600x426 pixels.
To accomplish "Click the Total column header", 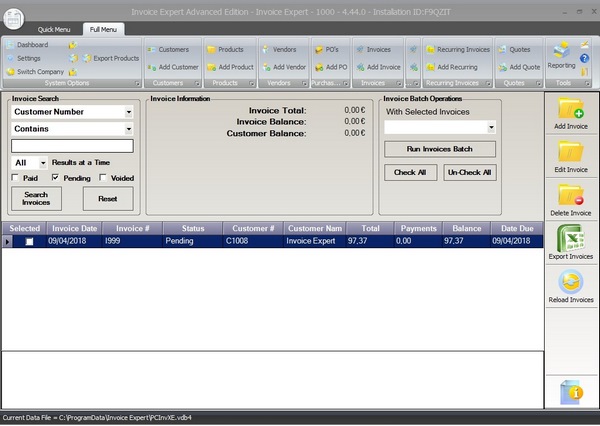I will point(370,229).
